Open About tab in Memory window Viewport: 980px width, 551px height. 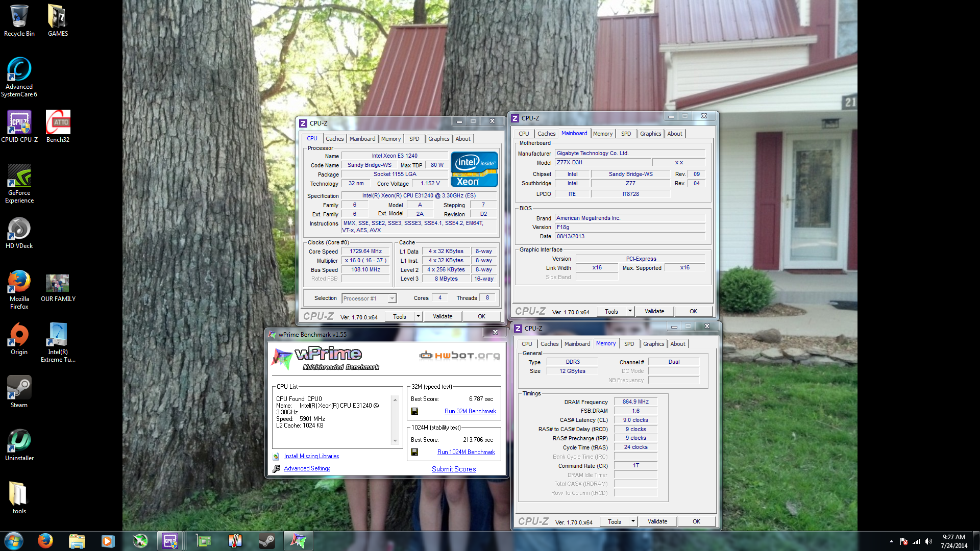click(678, 344)
